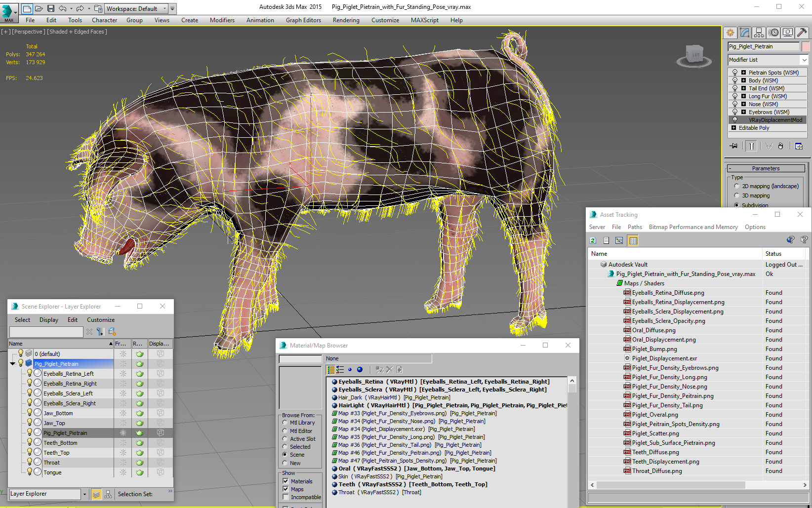Click the Help question icon in Asset Tracking
Viewport: 812px width, 508px height.
[804, 240]
